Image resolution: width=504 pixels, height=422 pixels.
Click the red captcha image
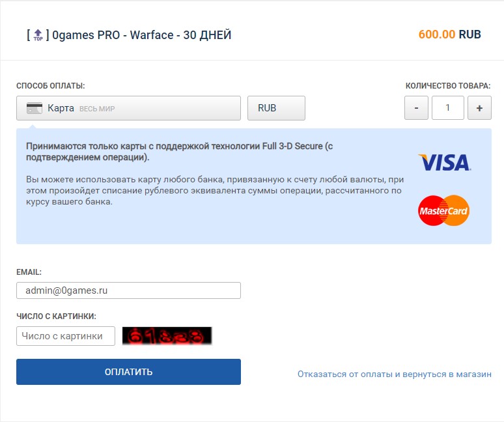167,335
